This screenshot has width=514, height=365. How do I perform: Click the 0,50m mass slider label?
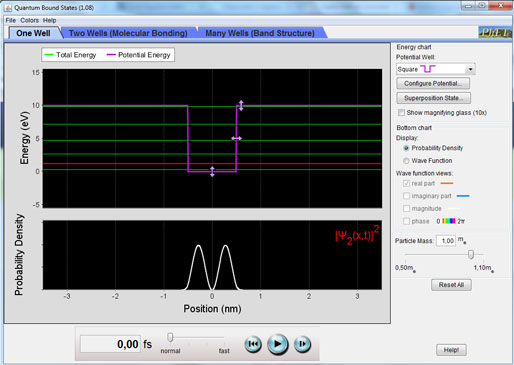[405, 268]
